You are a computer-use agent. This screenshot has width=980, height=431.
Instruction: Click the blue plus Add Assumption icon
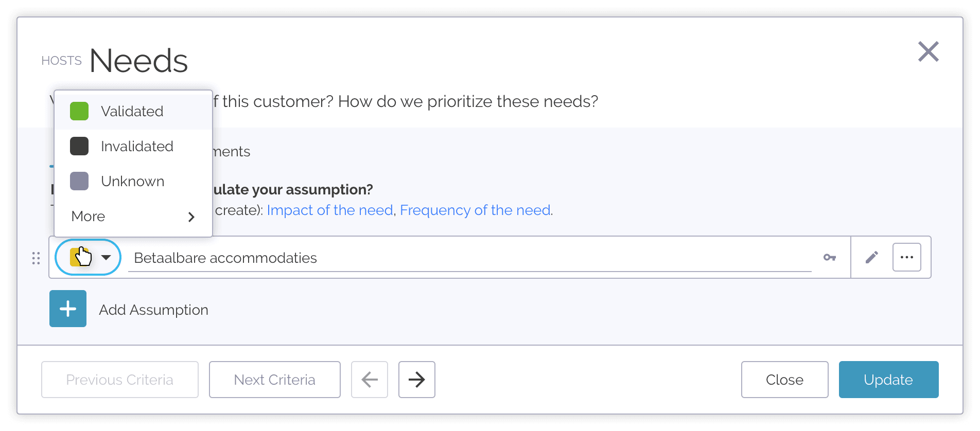click(68, 309)
